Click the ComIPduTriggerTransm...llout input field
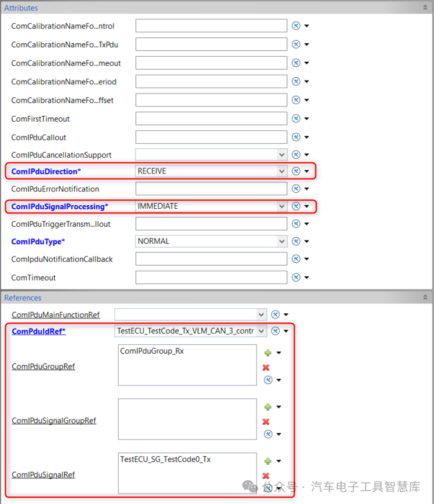The image size is (434, 504). click(212, 224)
